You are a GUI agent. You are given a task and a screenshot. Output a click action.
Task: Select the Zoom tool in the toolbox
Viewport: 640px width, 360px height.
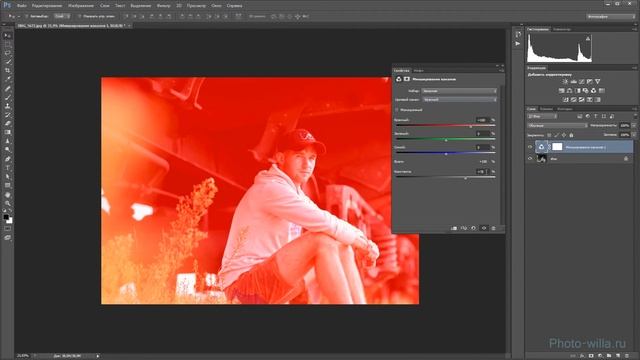pos(8,203)
